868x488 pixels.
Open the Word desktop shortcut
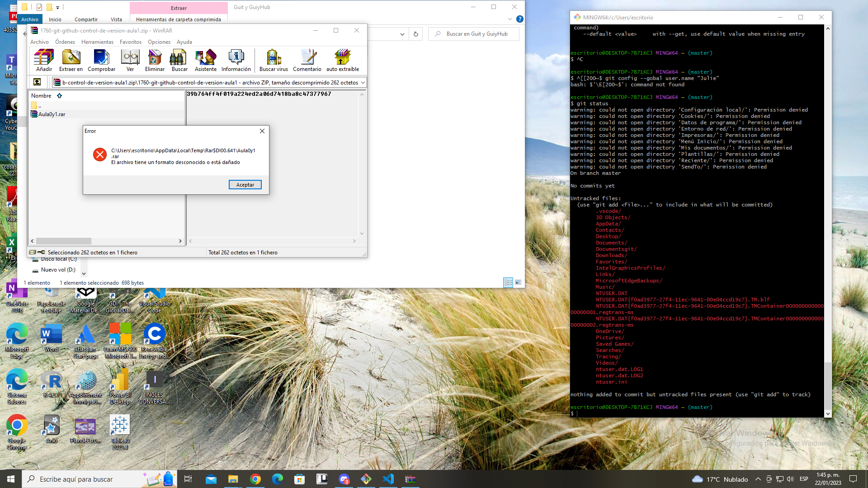(x=51, y=338)
